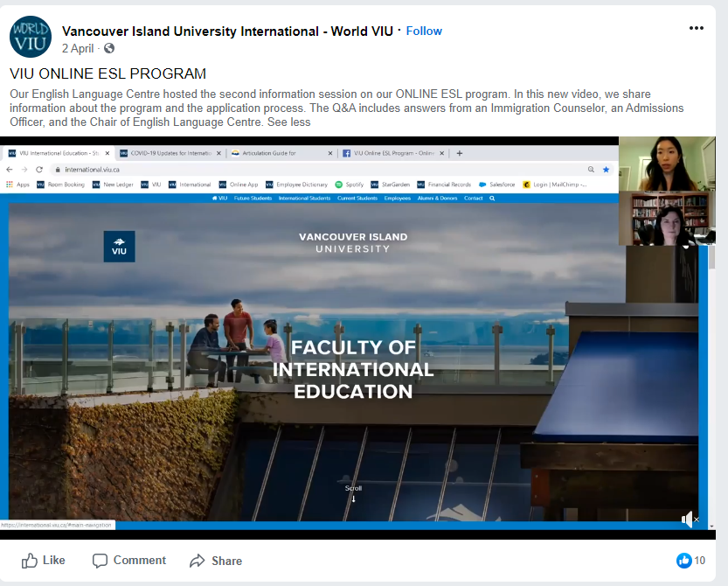The height and width of the screenshot is (586, 728).
Task: Open the Comment box for this post
Action: point(129,561)
